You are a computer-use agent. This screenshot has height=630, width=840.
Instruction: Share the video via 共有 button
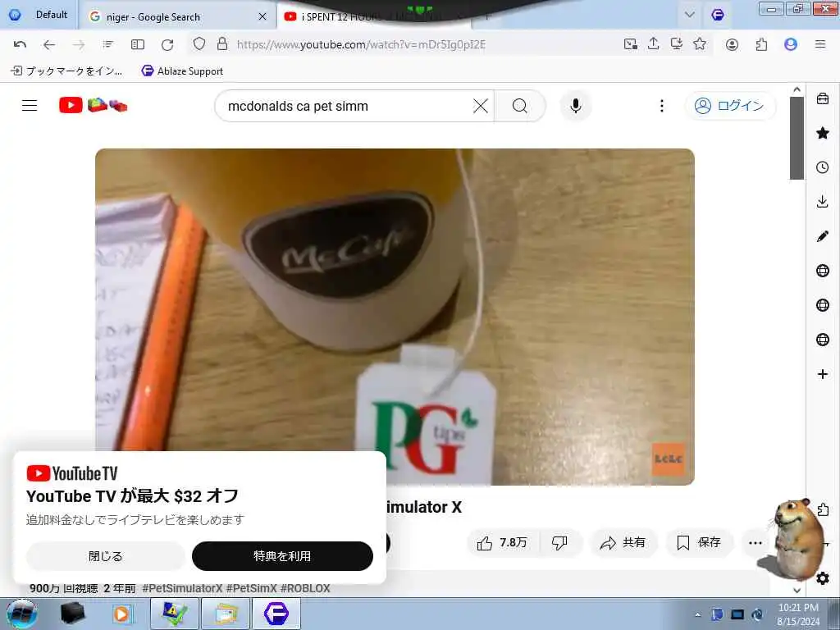[x=623, y=543]
